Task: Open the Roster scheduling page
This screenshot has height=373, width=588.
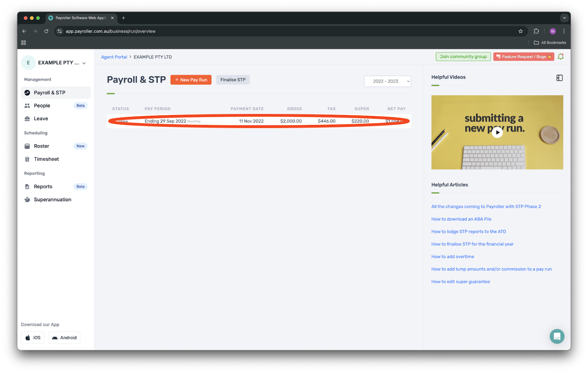Action: coord(55,146)
